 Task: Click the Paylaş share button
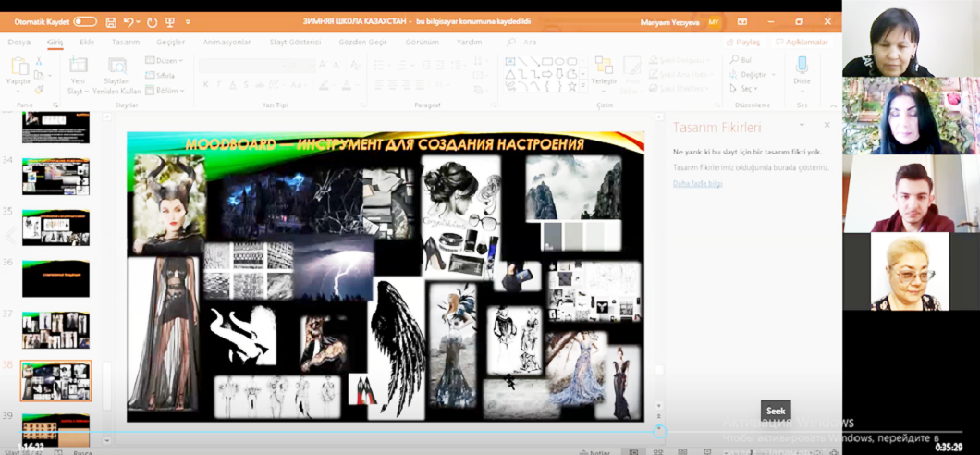point(743,42)
